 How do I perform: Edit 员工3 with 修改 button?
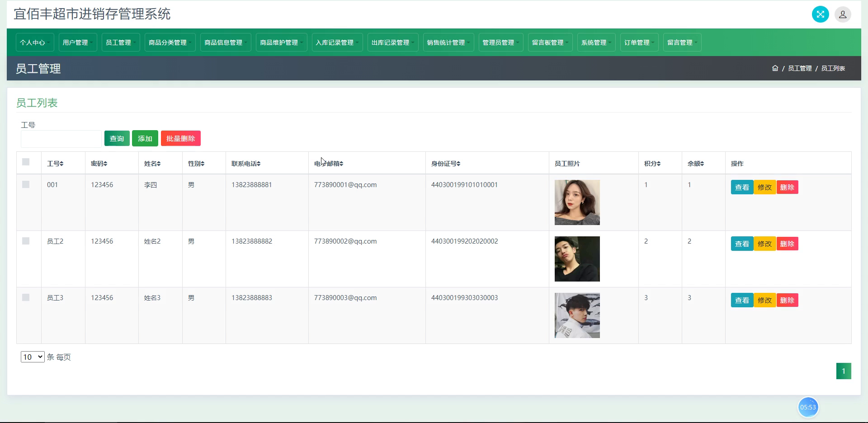765,300
